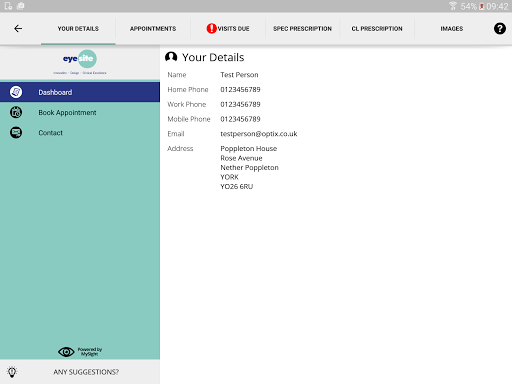The image size is (512, 384).
Task: Click the device notification icon in status bar
Action: (8, 6)
